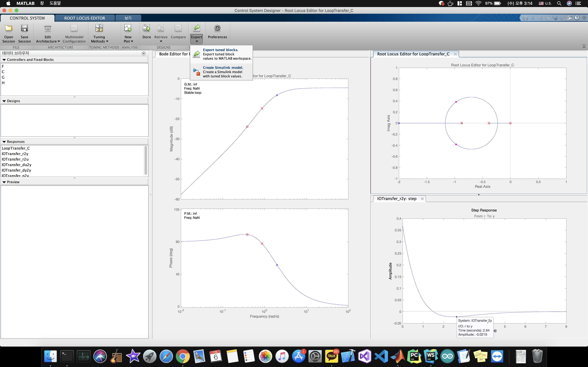Expand the Responses section

pos(4,141)
